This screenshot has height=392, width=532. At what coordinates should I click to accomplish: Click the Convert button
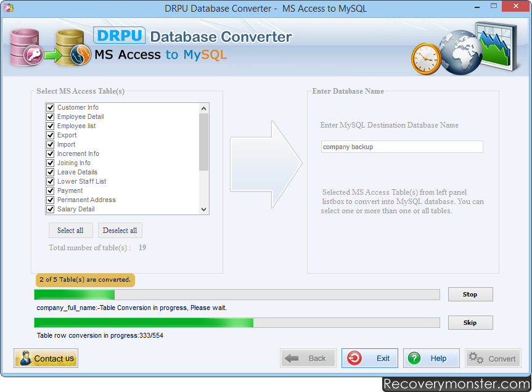pos(493,358)
